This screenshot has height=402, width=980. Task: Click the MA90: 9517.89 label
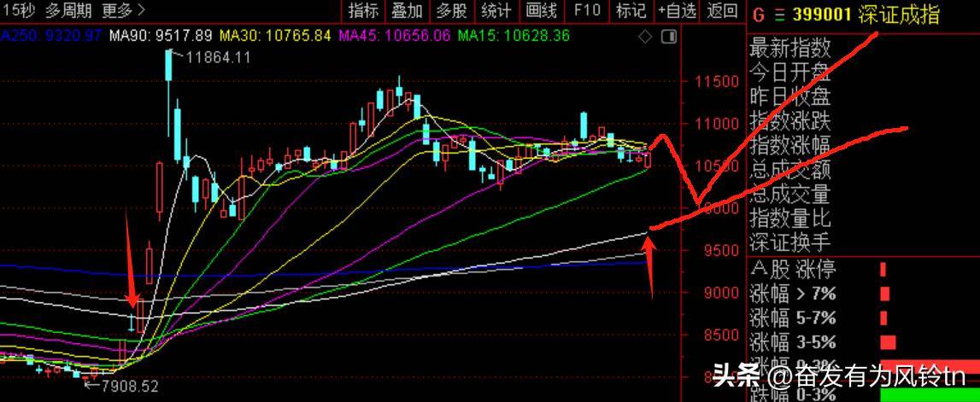click(161, 36)
